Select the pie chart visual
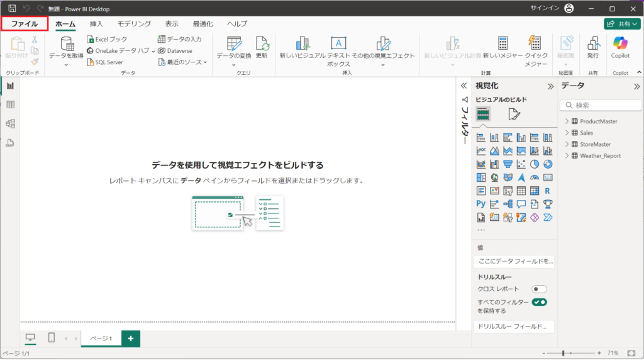The image size is (644, 360). point(535,164)
